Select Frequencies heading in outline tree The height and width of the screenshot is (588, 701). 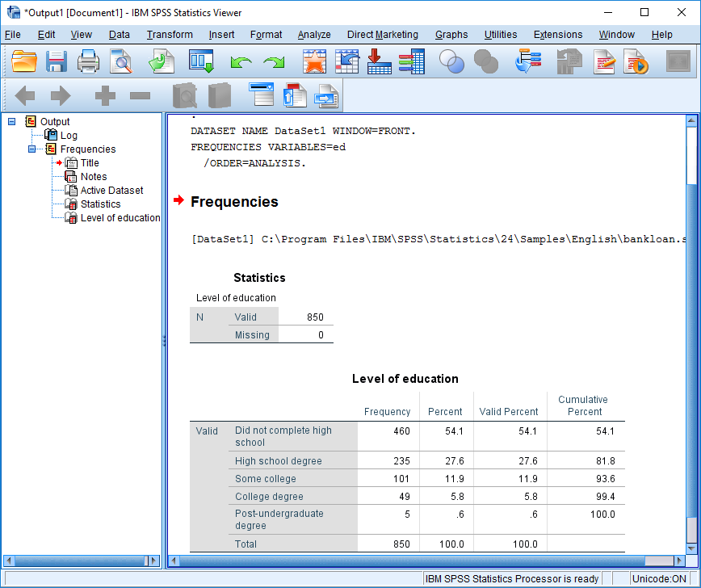(x=88, y=149)
